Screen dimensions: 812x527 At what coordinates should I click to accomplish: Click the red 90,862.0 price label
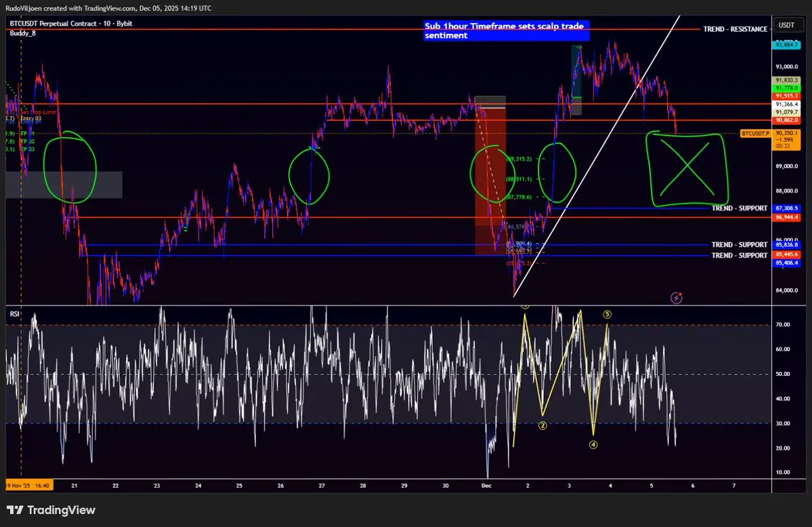click(x=787, y=120)
